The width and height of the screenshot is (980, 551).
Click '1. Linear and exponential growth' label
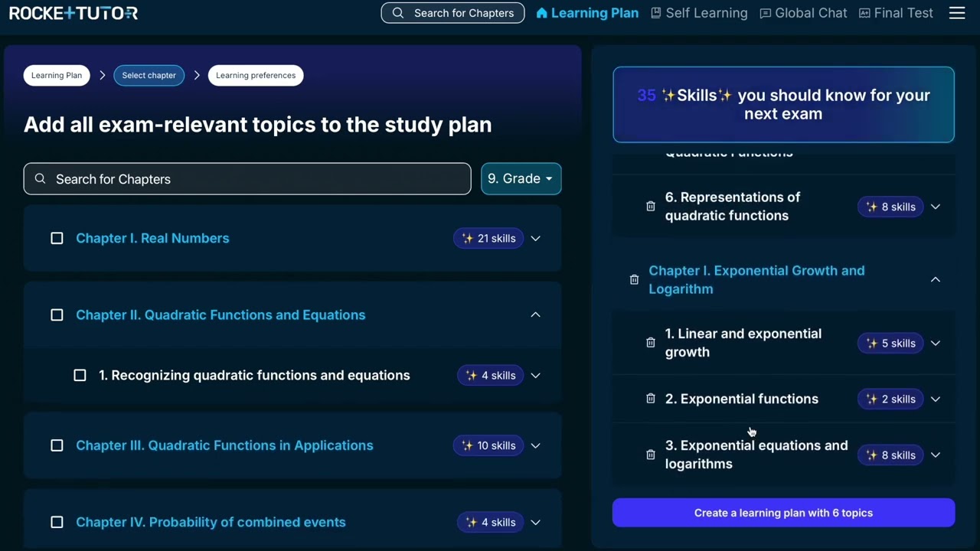(x=743, y=343)
